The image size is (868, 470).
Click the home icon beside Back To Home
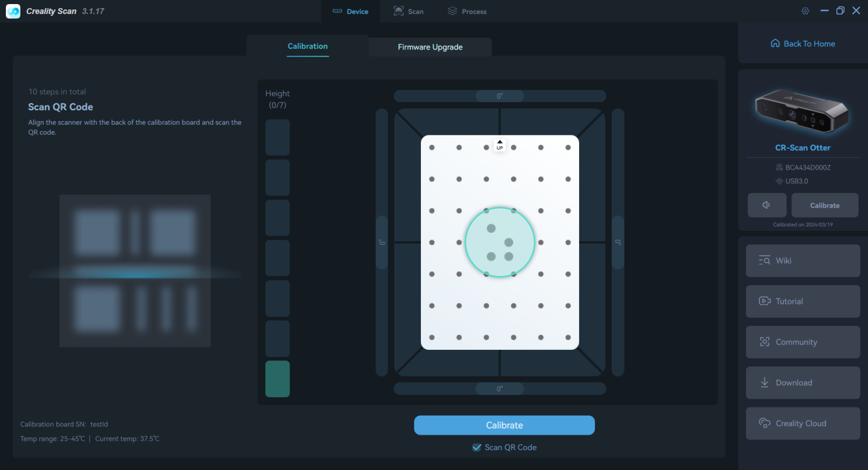point(775,44)
